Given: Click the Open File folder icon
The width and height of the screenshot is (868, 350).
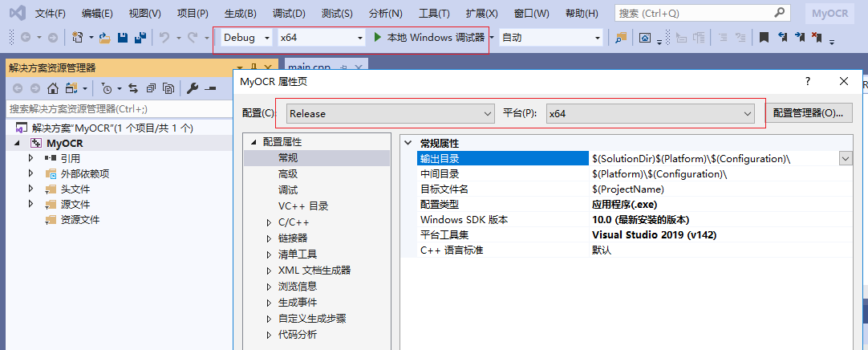Looking at the screenshot, I should click(x=106, y=38).
